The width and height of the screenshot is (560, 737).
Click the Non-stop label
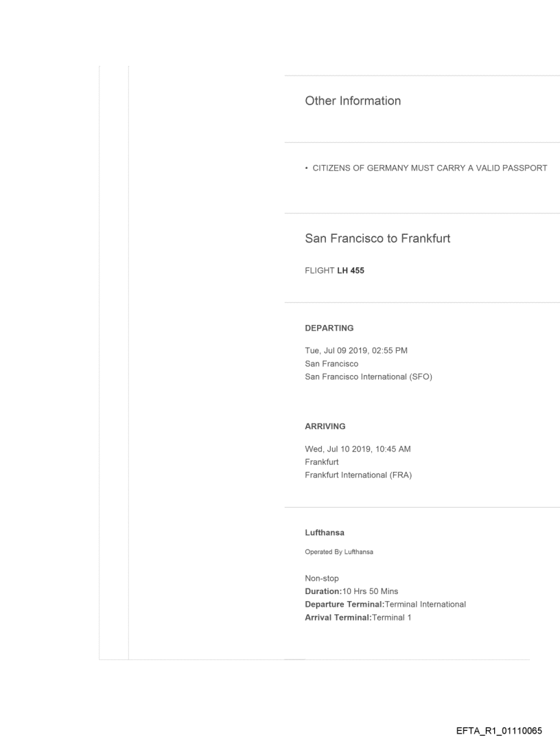pos(322,578)
